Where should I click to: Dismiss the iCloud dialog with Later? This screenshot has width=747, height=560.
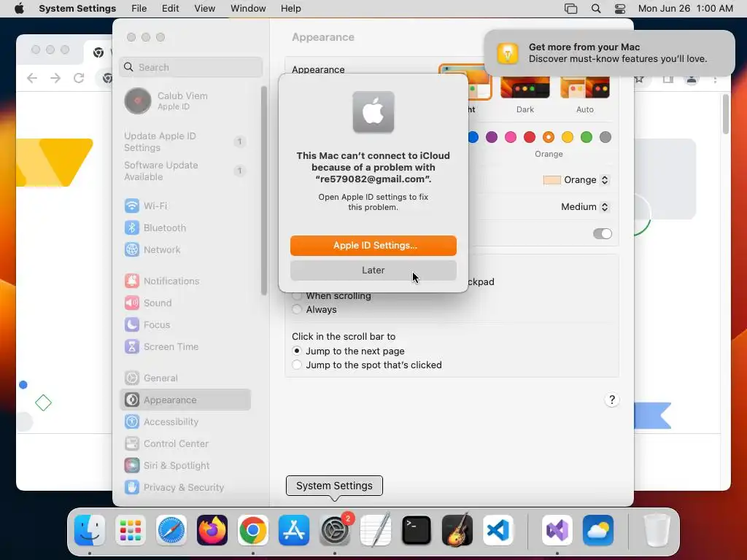point(373,270)
